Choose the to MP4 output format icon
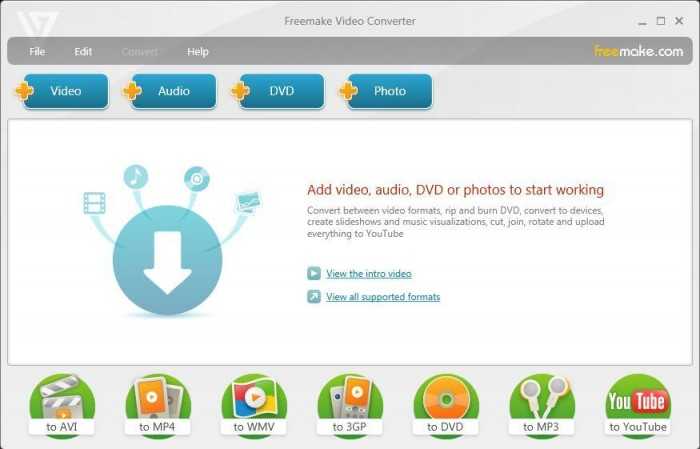 click(x=158, y=405)
